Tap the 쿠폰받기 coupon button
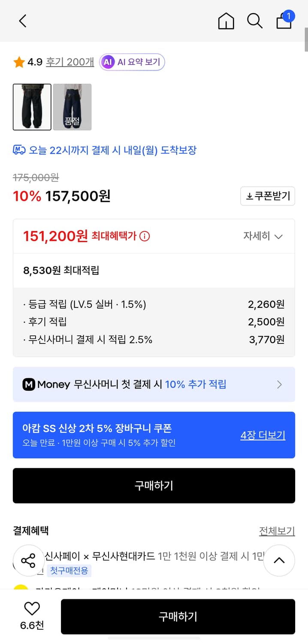The image size is (308, 644). pos(267,196)
